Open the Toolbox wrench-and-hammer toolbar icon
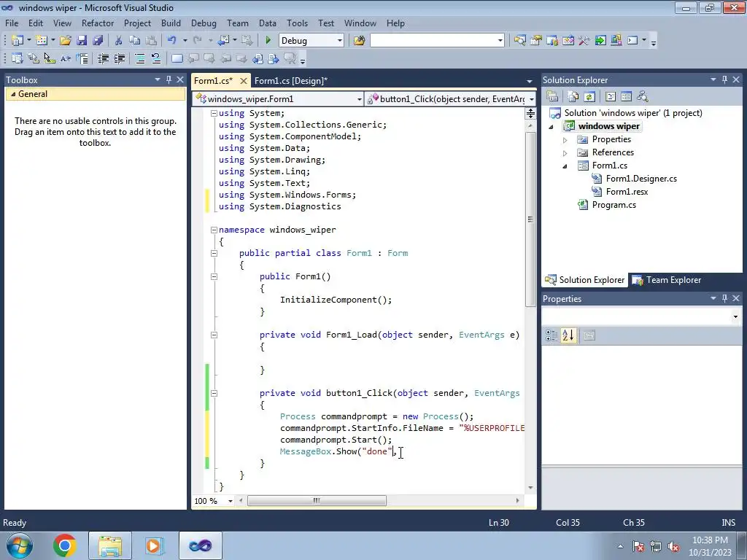 (x=584, y=41)
